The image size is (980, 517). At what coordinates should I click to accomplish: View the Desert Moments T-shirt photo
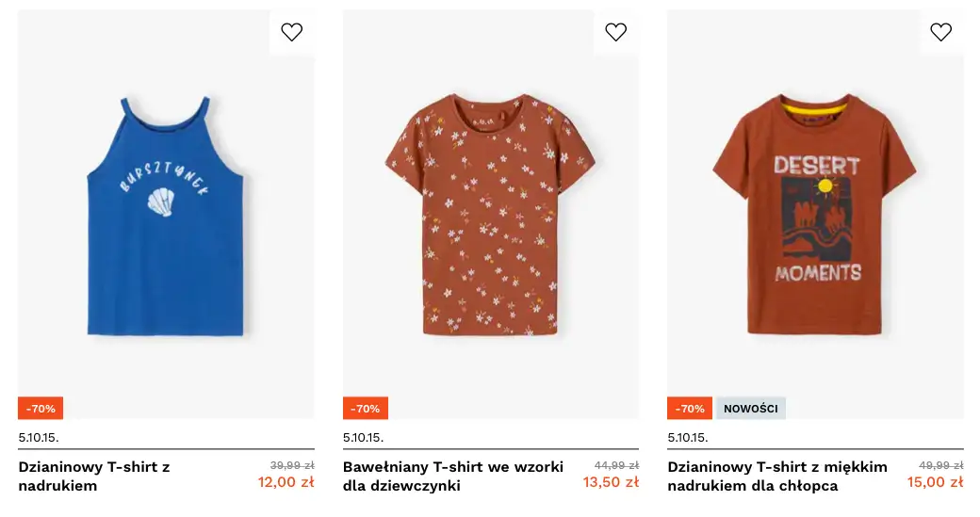pyautogui.click(x=815, y=217)
